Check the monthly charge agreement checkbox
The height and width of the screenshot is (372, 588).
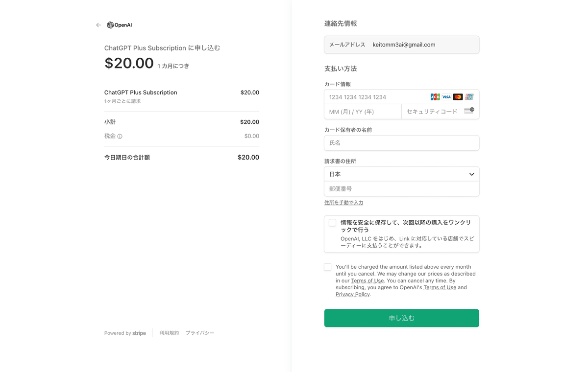tap(327, 267)
